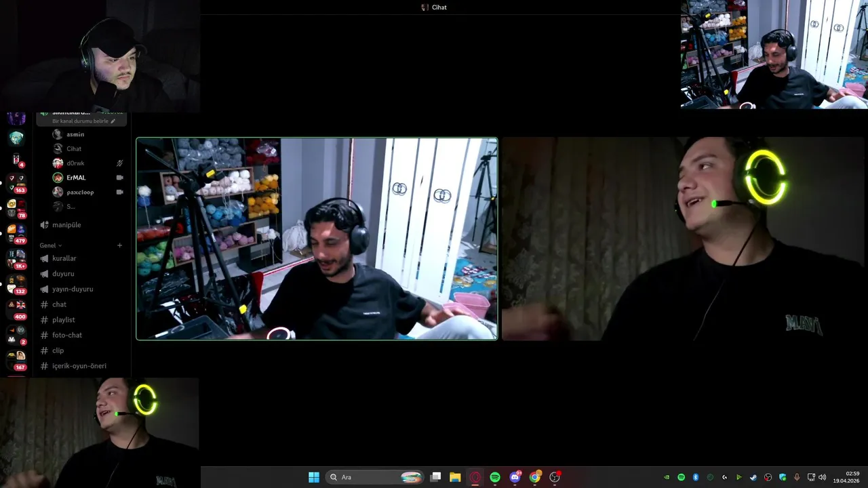This screenshot has height=488, width=868.
Task: Click 'Bir kanal durumu belirle' status text
Action: pos(80,121)
